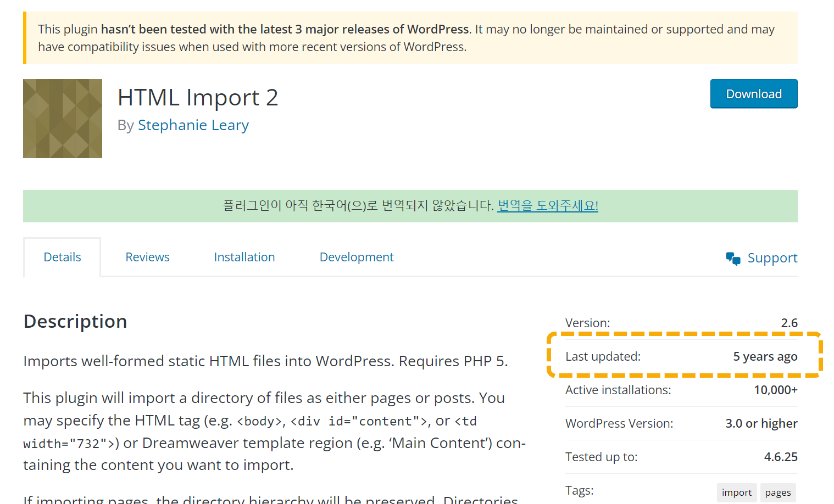
Task: Click the Download button
Action: 753,93
